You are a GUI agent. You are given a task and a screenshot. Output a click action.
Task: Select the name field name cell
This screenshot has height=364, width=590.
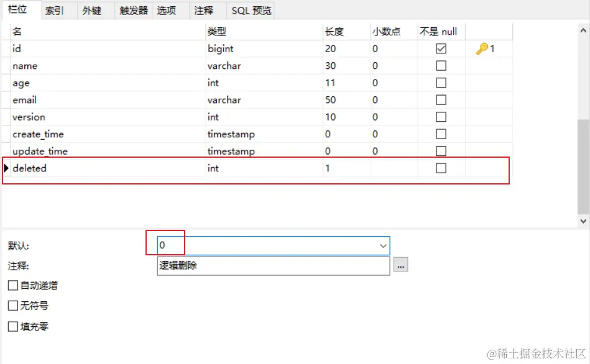[108, 66]
